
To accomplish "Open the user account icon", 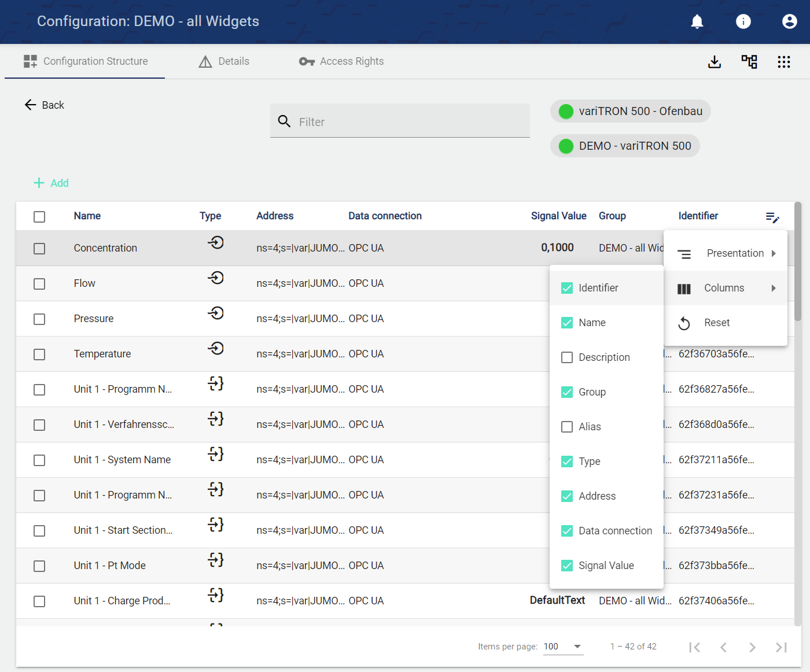I will [789, 21].
